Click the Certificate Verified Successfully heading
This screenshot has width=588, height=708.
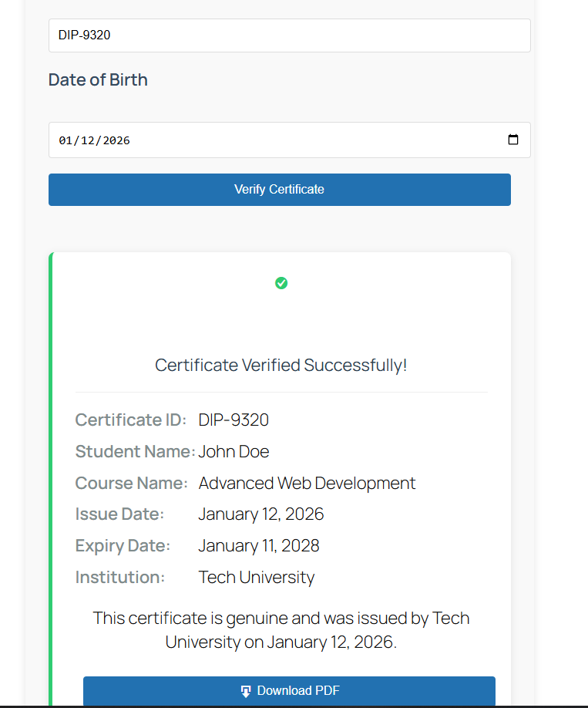click(x=281, y=364)
